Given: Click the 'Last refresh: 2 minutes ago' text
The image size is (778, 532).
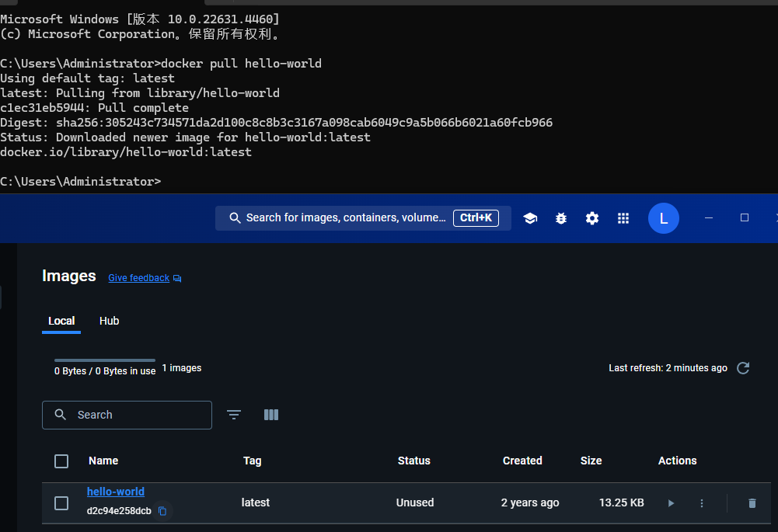Looking at the screenshot, I should click(x=668, y=368).
